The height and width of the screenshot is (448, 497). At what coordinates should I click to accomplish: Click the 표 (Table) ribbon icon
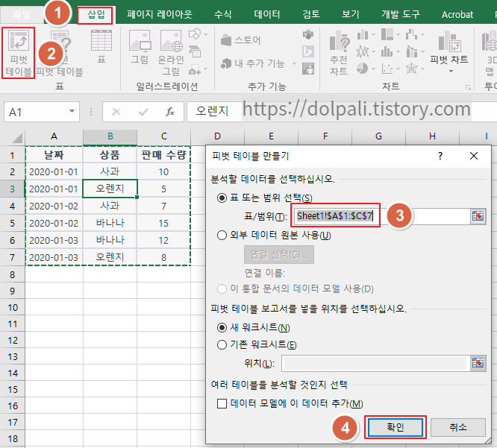coord(101,46)
